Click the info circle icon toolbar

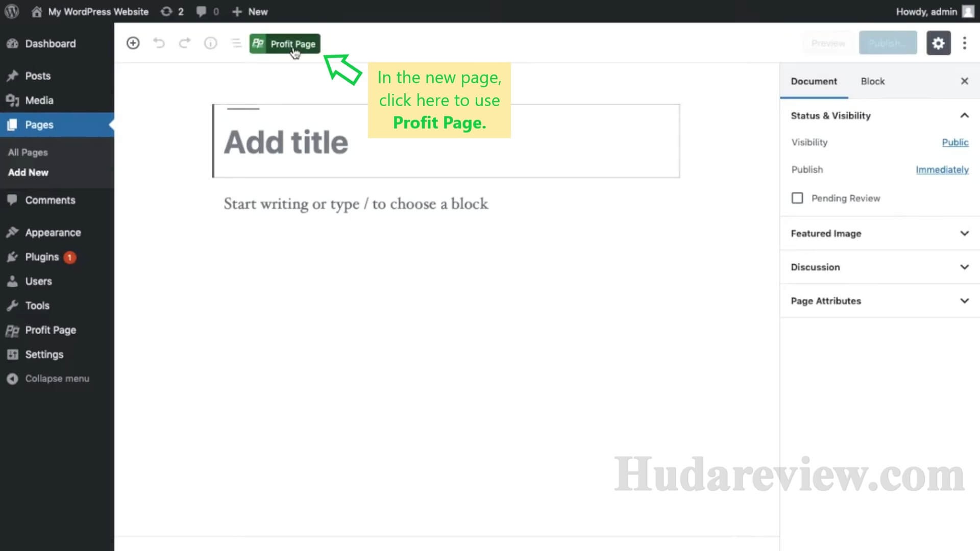(211, 43)
